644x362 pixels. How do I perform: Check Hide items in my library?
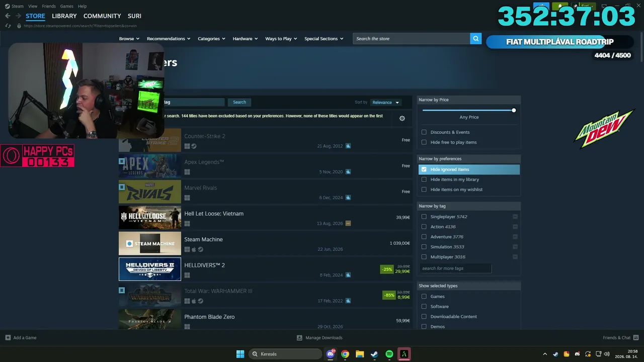424,179
